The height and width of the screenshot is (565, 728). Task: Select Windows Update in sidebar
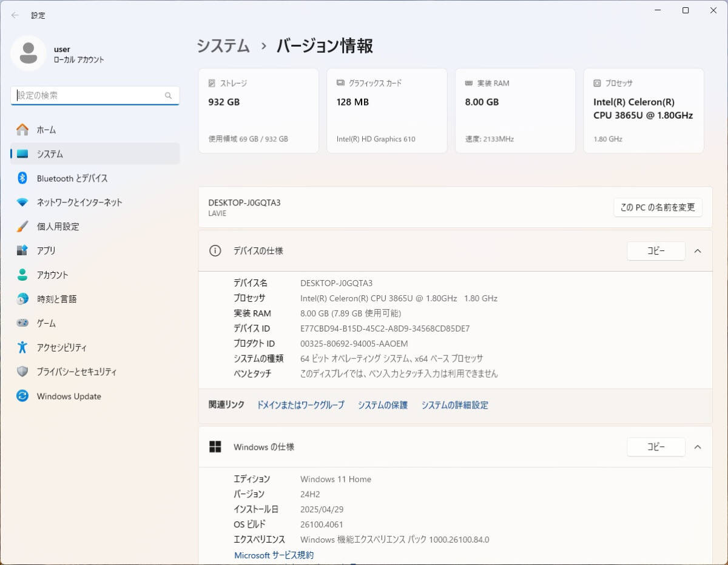pyautogui.click(x=95, y=396)
